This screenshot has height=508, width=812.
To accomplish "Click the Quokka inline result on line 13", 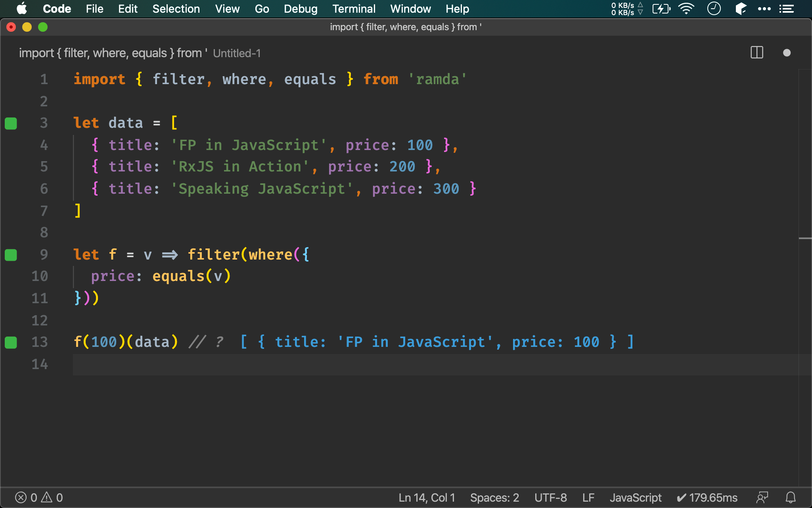I will point(437,342).
